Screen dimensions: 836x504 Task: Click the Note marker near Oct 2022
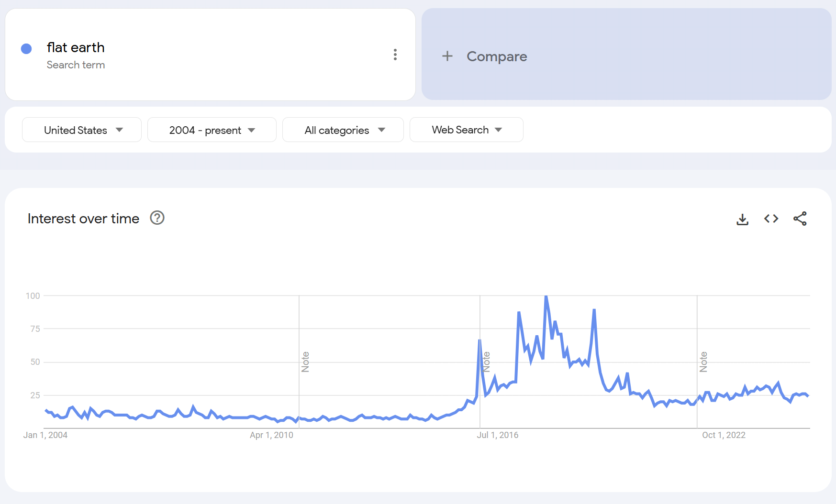pos(703,362)
